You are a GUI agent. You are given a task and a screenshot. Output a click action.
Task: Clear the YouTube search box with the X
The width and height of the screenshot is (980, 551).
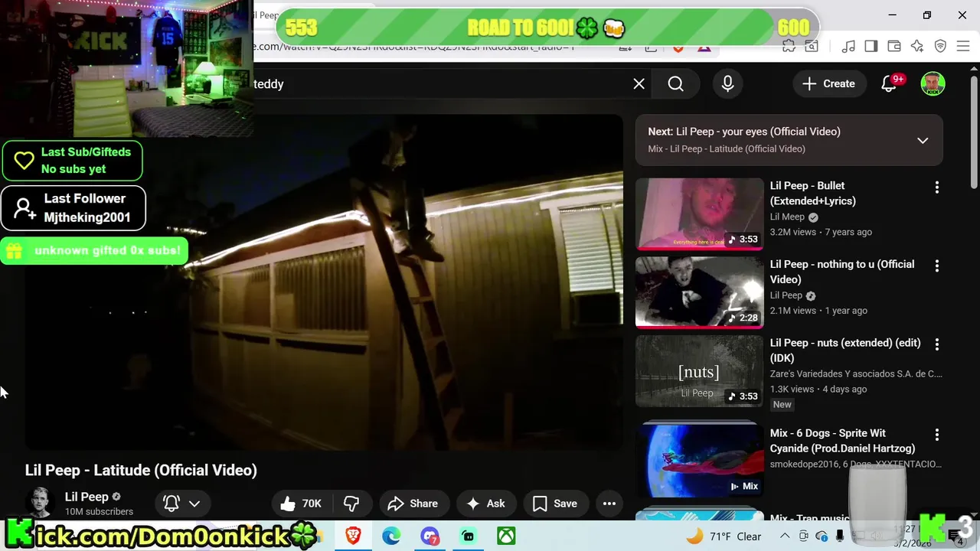(x=639, y=84)
